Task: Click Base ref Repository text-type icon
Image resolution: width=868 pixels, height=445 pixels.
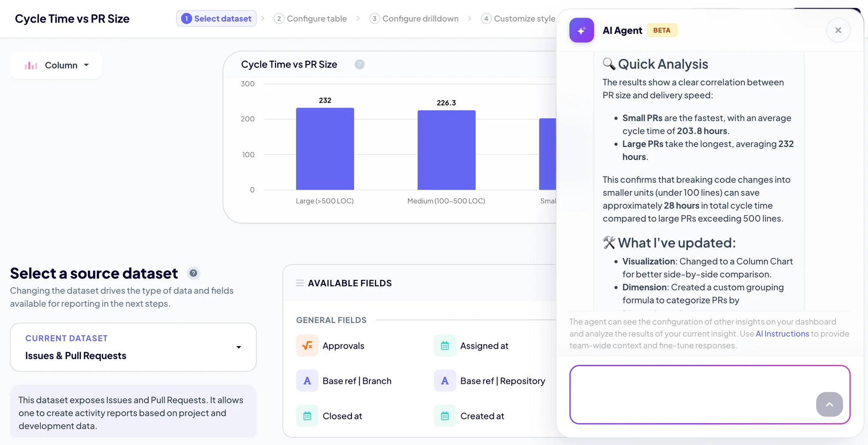Action: pyautogui.click(x=445, y=381)
